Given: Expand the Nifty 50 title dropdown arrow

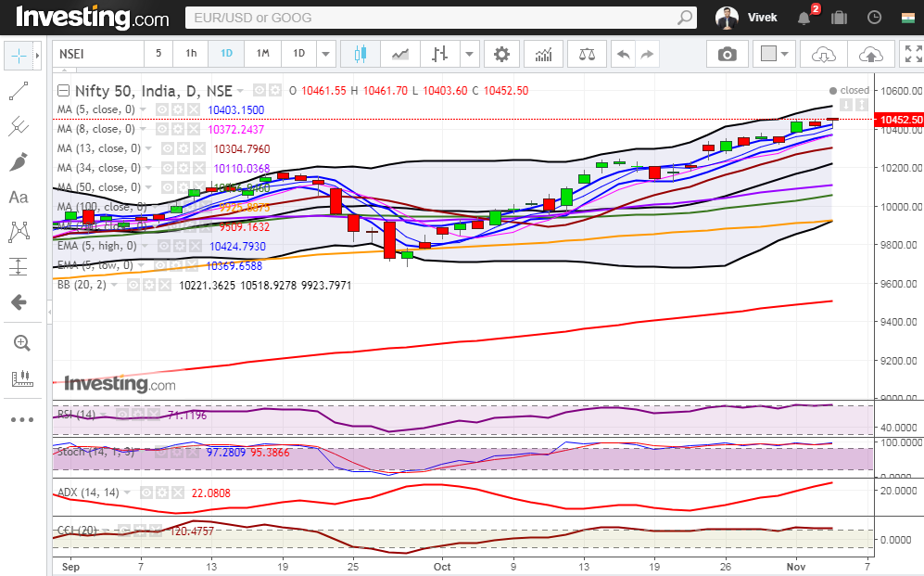Looking at the screenshot, I should tap(240, 91).
